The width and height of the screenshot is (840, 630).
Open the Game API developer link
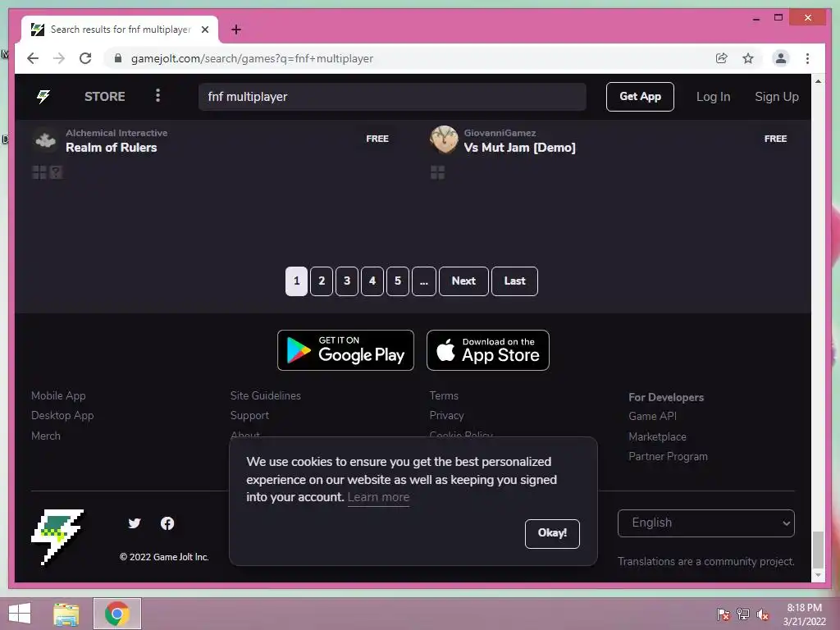(x=652, y=416)
